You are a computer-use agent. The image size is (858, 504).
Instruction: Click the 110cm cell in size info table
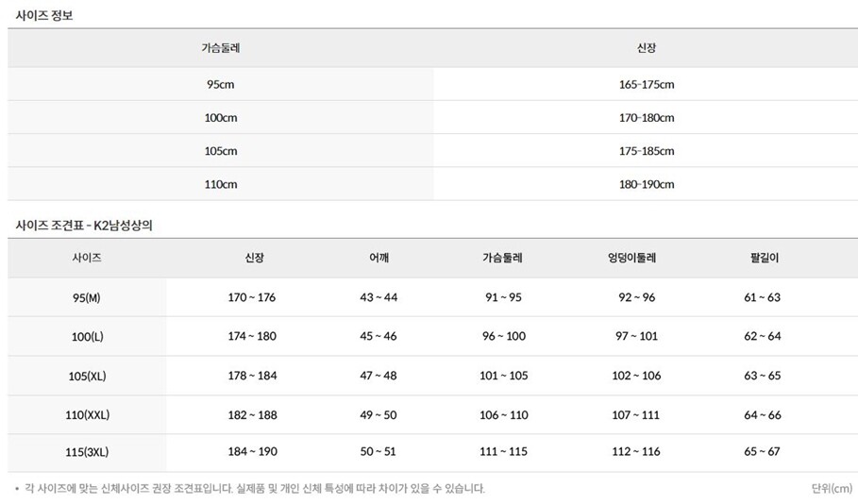(x=221, y=184)
